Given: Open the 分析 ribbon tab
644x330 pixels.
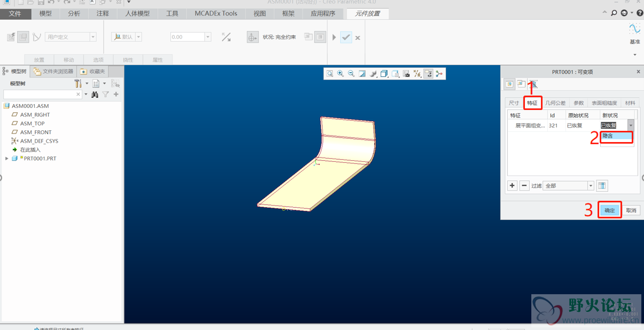Looking at the screenshot, I should pos(74,13).
